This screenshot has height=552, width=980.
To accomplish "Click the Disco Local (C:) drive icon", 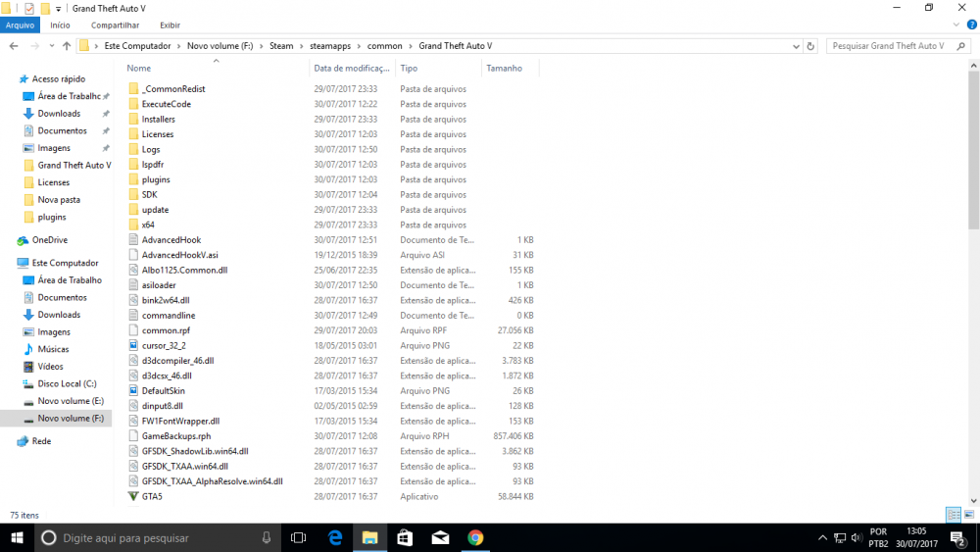I will click(28, 383).
